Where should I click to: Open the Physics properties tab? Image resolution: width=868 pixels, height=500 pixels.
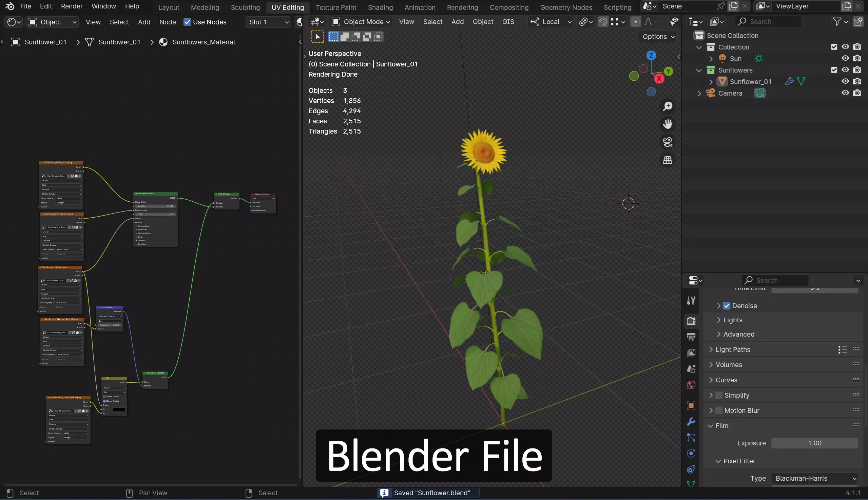tap(691, 453)
